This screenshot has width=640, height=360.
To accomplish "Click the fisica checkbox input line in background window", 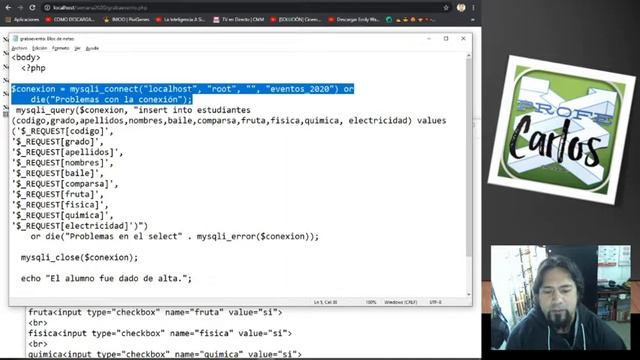I will click(160, 333).
